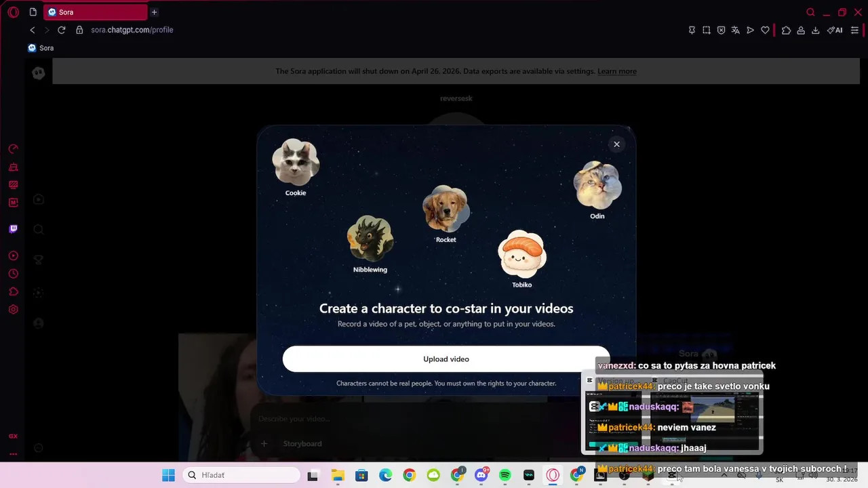Open the AI assistant button
This screenshot has width=868, height=488.
(x=835, y=30)
